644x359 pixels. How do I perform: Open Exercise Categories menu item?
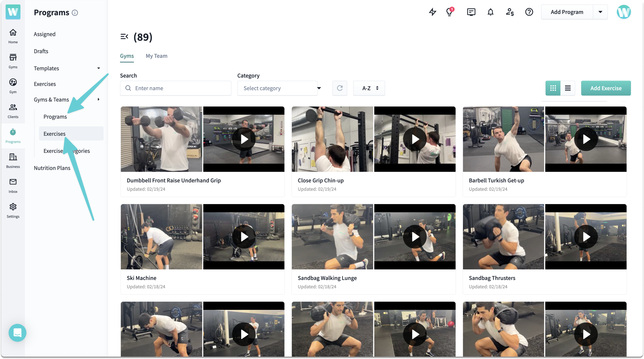67,151
